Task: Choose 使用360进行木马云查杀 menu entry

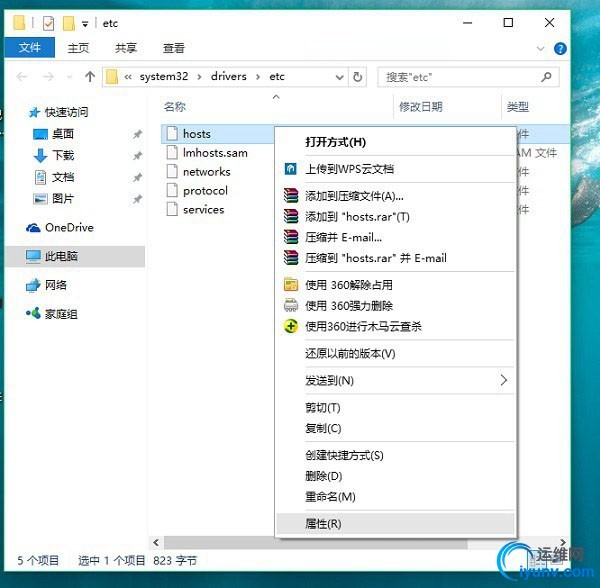Action: click(395, 326)
